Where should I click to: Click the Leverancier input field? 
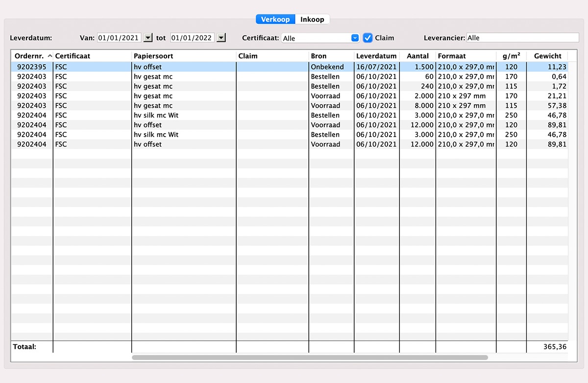[523, 38]
